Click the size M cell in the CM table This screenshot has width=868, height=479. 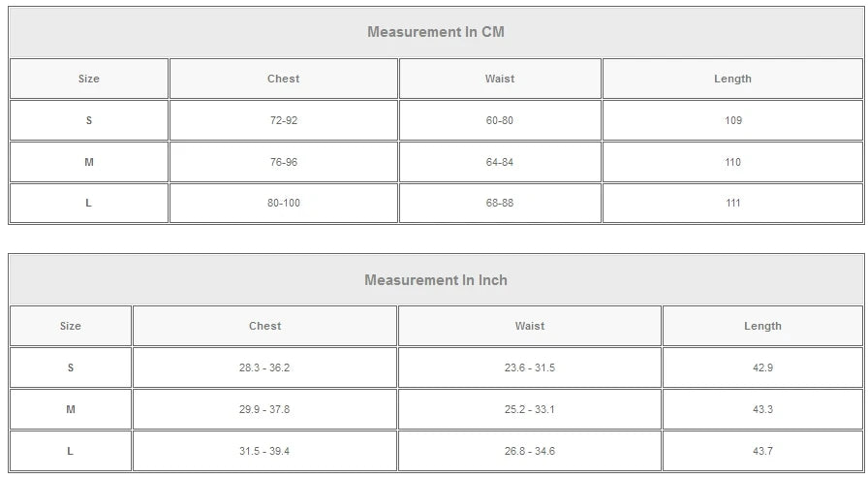pyautogui.click(x=89, y=162)
